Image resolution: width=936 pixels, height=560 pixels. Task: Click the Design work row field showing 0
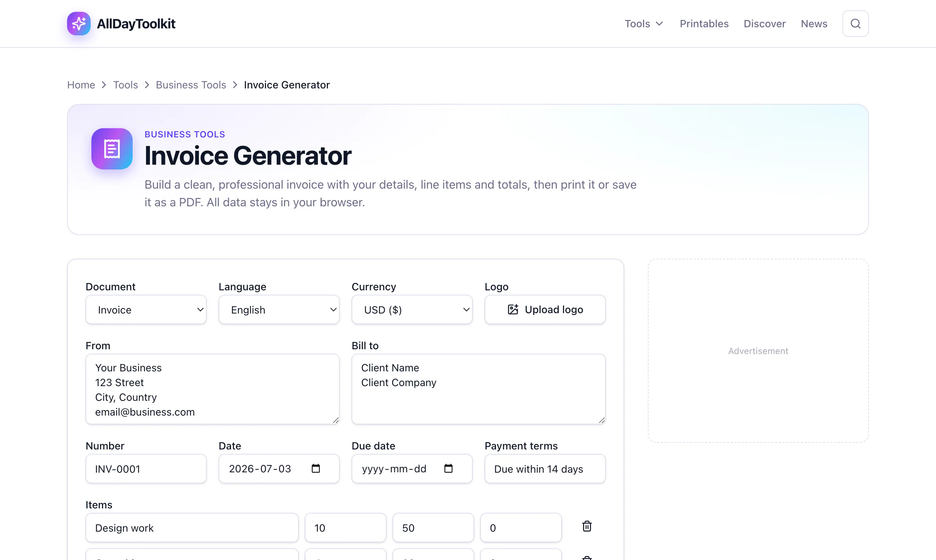(x=520, y=528)
